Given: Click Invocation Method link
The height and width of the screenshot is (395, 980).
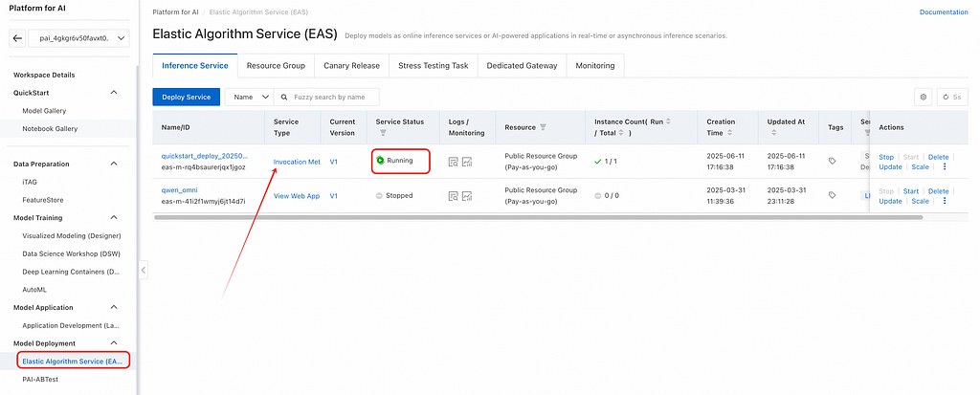Looking at the screenshot, I should 297,162.
